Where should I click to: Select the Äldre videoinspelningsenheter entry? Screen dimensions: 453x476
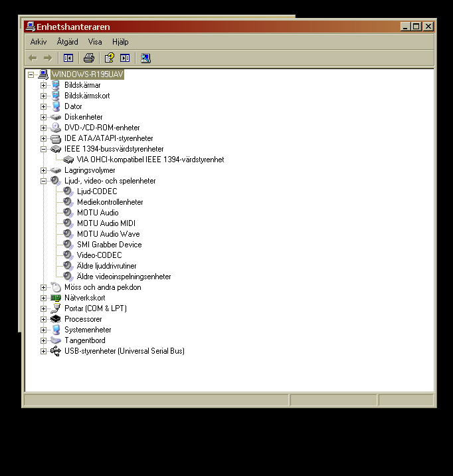pyautogui.click(x=124, y=277)
